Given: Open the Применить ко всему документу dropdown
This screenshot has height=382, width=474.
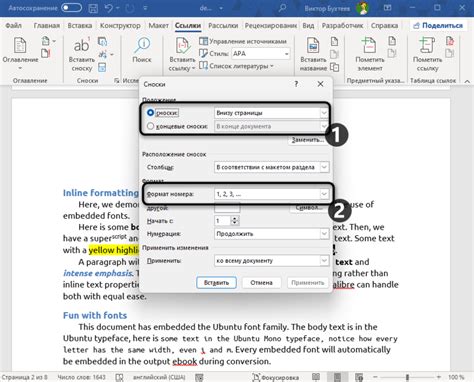Looking at the screenshot, I should pos(271,260).
